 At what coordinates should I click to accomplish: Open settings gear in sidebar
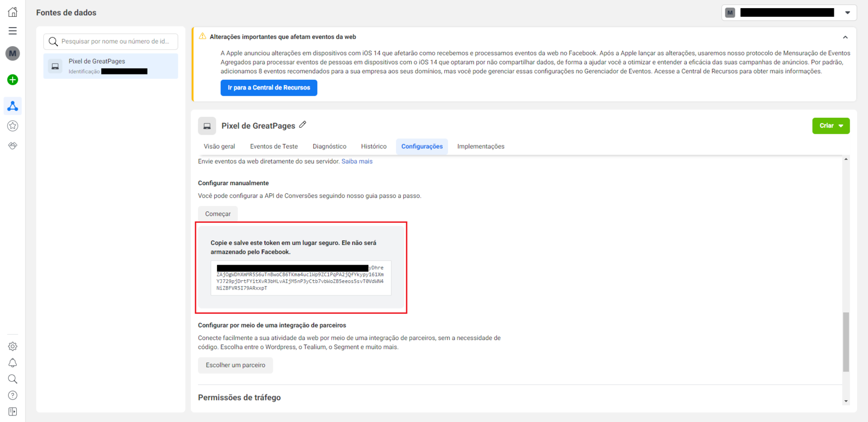(x=12, y=347)
